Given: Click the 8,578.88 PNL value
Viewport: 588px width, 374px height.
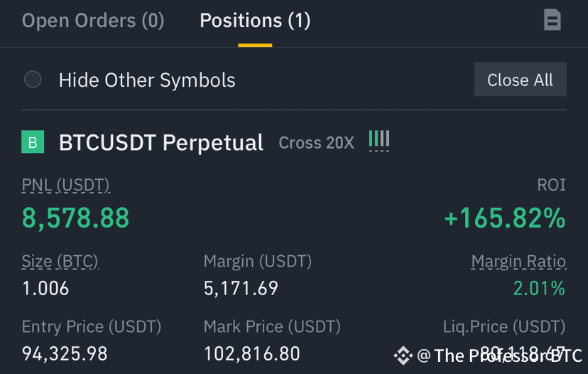Looking at the screenshot, I should click(x=76, y=218).
